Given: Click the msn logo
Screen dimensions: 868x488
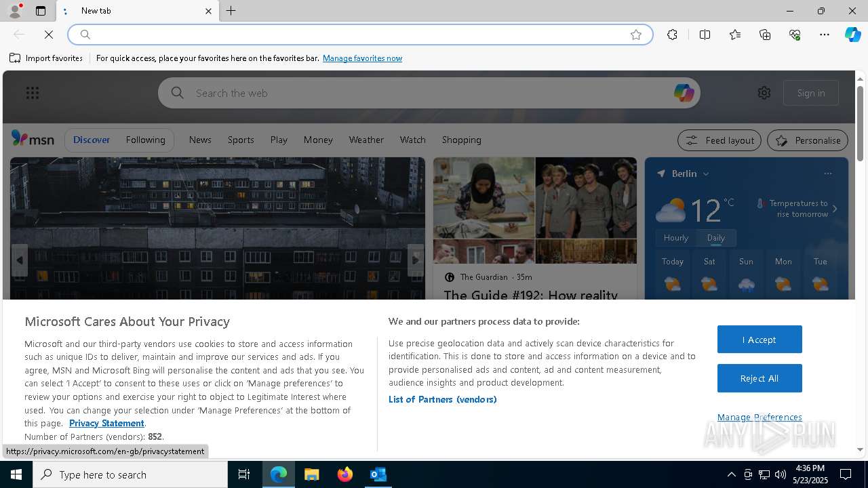Looking at the screenshot, I should (x=33, y=139).
